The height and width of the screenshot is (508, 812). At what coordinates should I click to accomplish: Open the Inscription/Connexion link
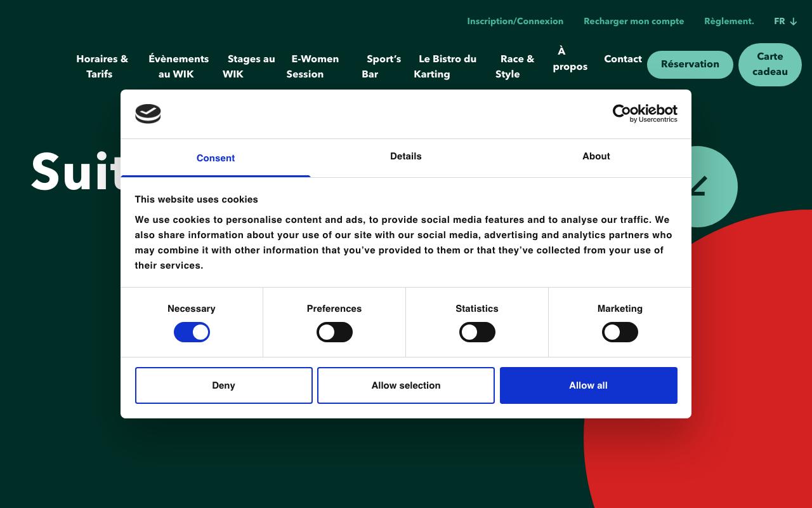tap(515, 21)
